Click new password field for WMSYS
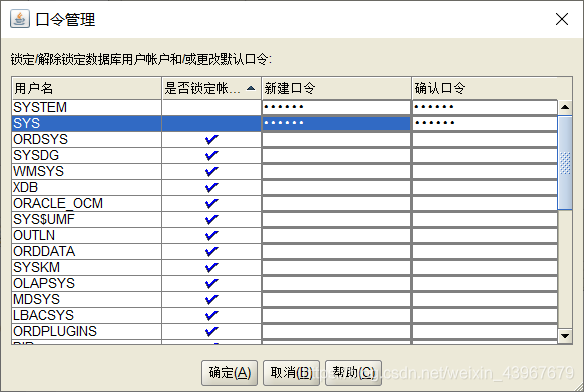This screenshot has height=392, width=584. 336,171
